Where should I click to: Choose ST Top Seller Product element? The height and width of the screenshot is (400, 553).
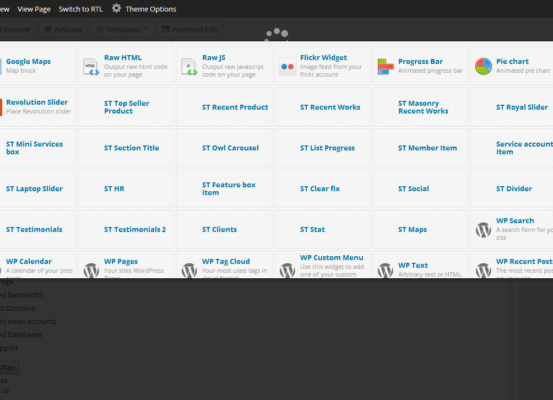pos(126,107)
